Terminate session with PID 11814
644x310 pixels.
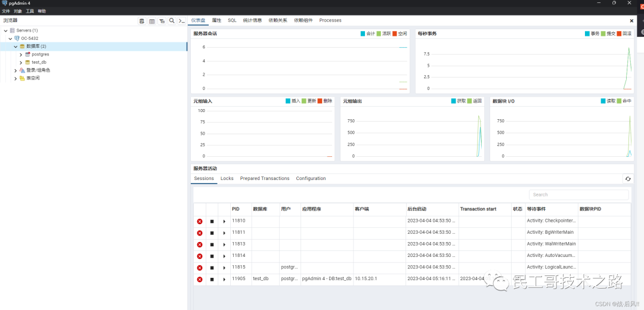(x=200, y=256)
